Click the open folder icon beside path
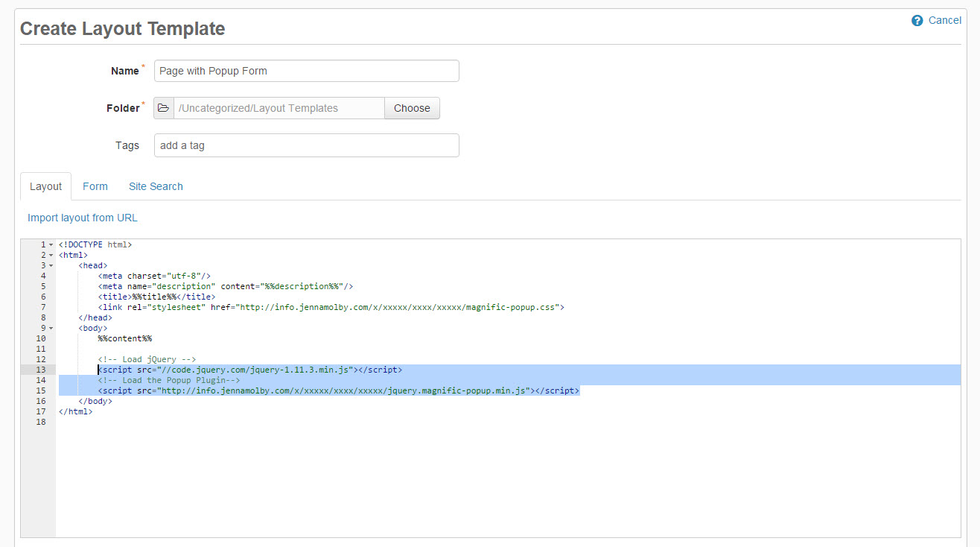The height and width of the screenshot is (547, 980). 164,108
